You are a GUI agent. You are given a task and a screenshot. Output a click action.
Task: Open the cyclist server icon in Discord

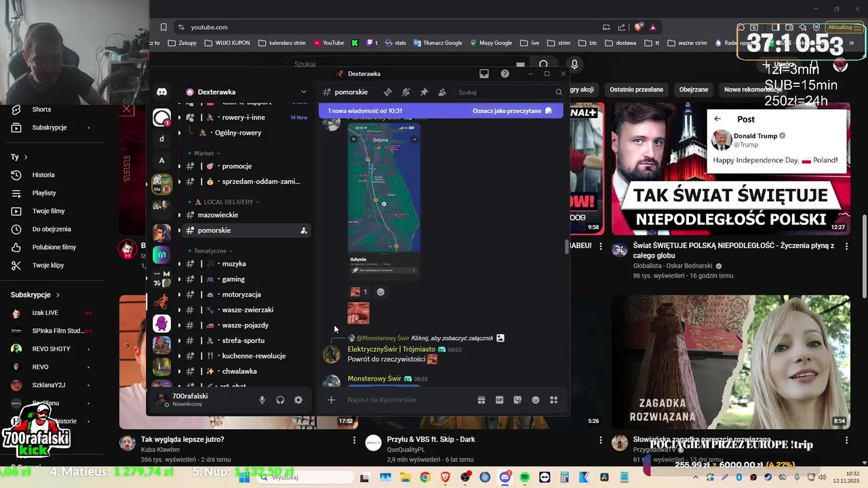[161, 302]
